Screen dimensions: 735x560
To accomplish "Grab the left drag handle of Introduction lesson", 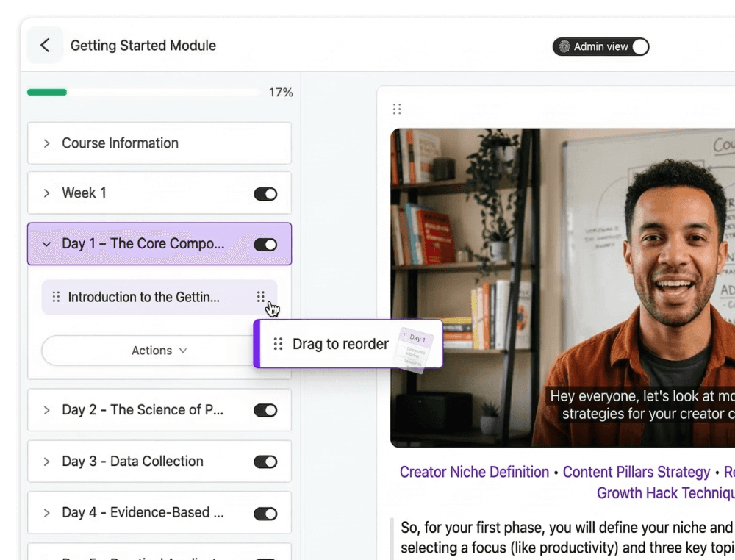I will tap(57, 297).
